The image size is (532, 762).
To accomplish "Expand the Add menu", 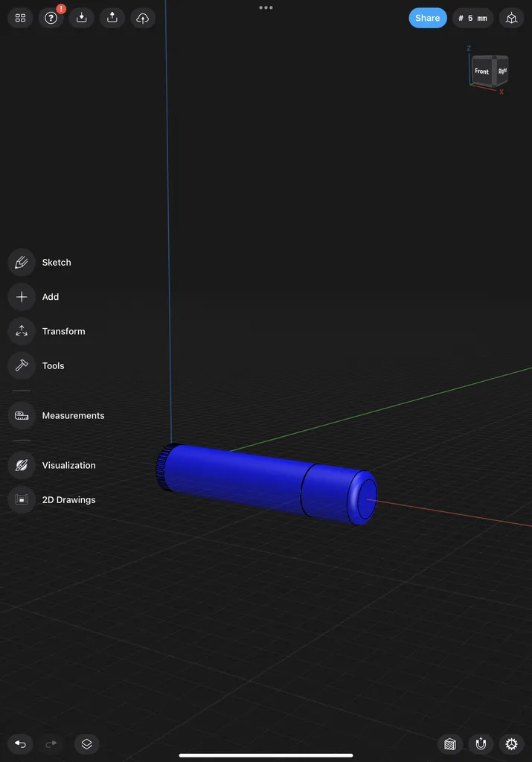I will click(x=51, y=297).
